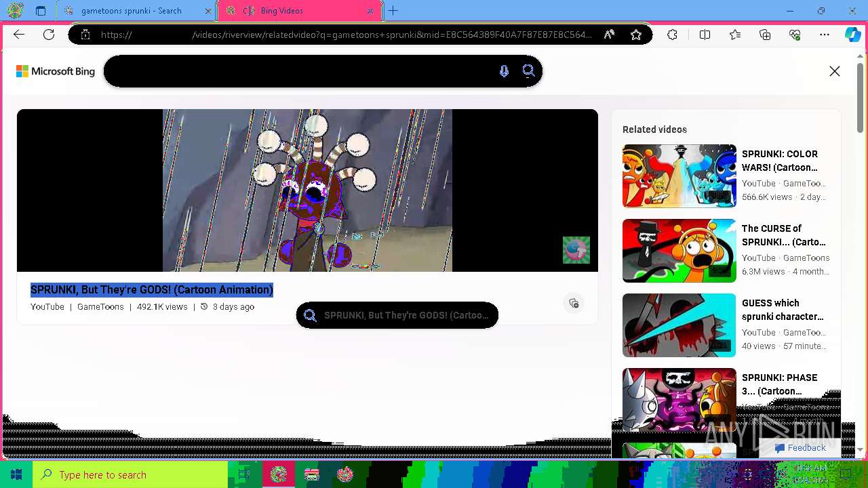Close the gametoons sprunki Search tab
Screen dimensions: 868x488
coord(208,11)
